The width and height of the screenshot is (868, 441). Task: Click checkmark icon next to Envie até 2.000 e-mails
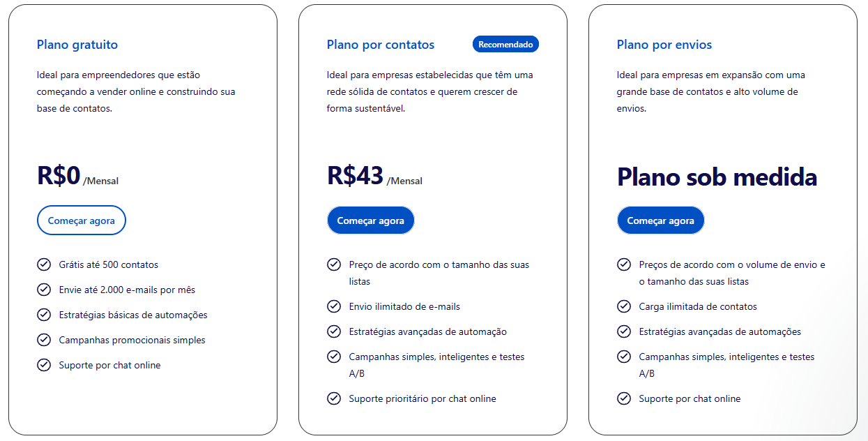pos(44,290)
